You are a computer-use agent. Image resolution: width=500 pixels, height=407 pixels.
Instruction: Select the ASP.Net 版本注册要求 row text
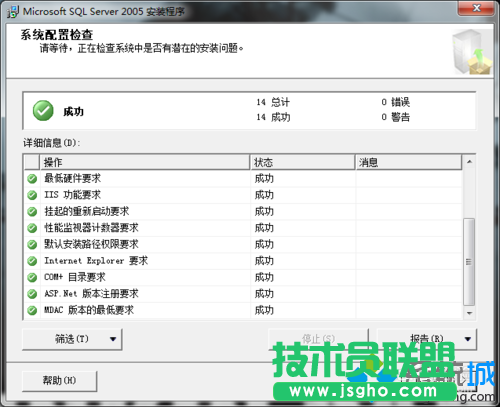click(x=91, y=294)
